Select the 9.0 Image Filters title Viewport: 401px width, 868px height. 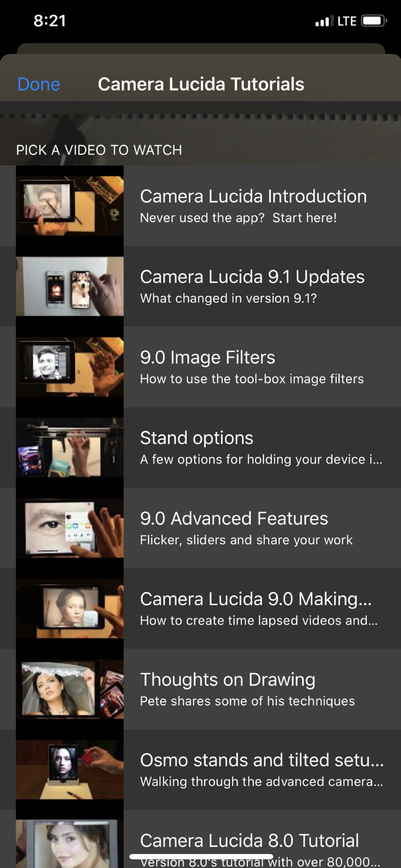click(x=207, y=358)
